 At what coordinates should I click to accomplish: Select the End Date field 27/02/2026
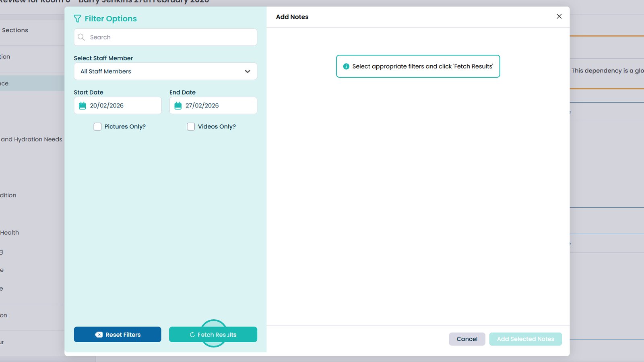tap(218, 105)
